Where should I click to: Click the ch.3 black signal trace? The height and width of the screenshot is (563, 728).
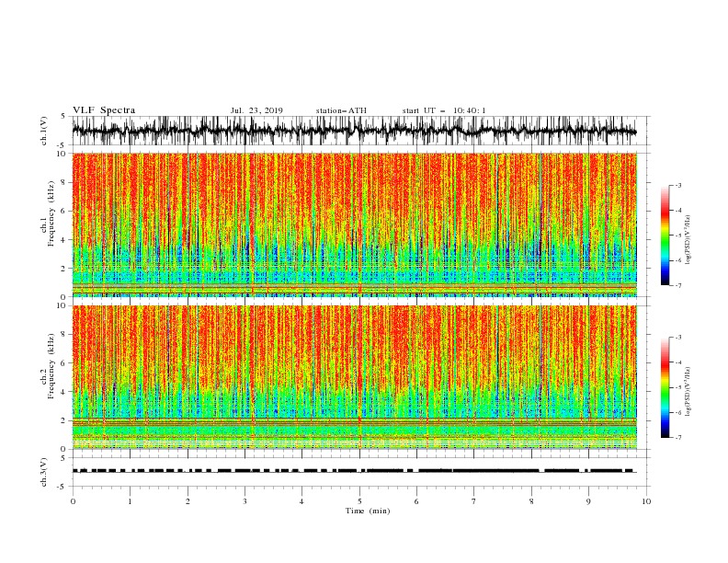coord(354,471)
